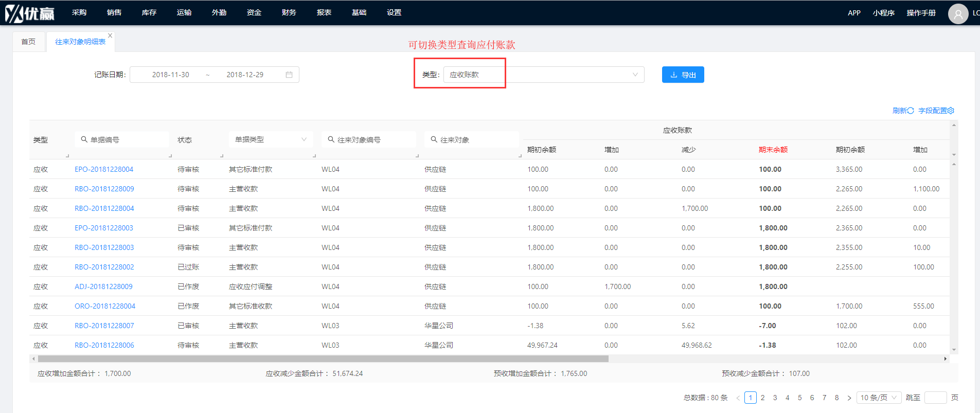Click the 优赢 logo icon
Screen dimensions: 980x413
click(29, 13)
